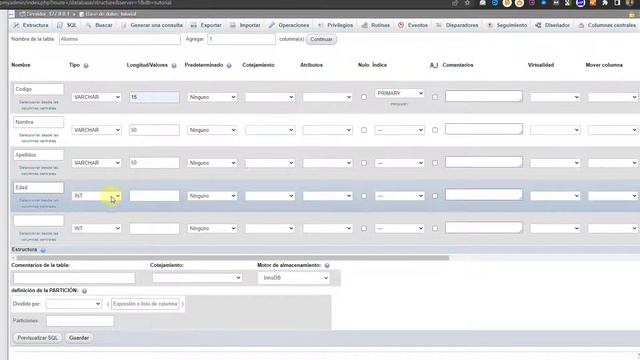
Task: Click the Previsualizar SQL button
Action: coord(38,338)
